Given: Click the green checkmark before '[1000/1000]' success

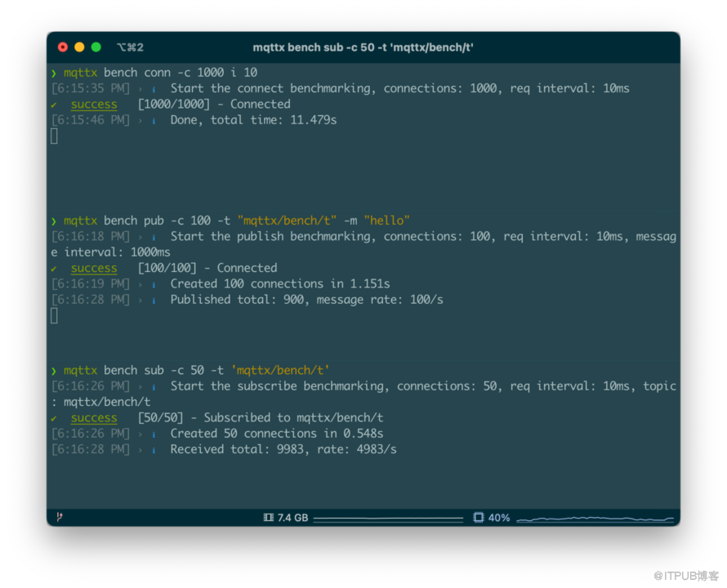Looking at the screenshot, I should click(54, 105).
